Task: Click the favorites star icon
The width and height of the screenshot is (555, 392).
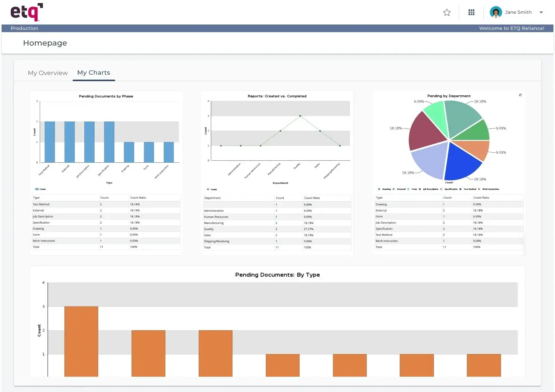Action: (447, 12)
